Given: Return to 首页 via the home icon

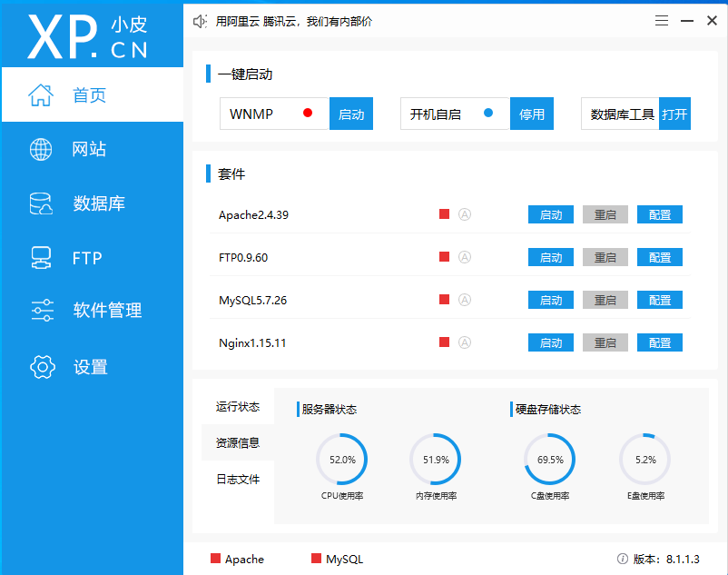Looking at the screenshot, I should tap(40, 94).
